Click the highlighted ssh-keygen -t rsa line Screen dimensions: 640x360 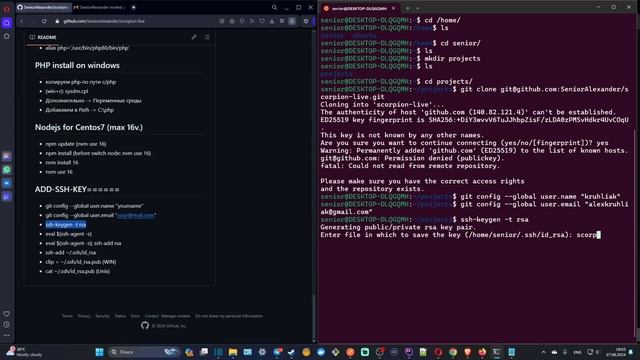pos(66,224)
